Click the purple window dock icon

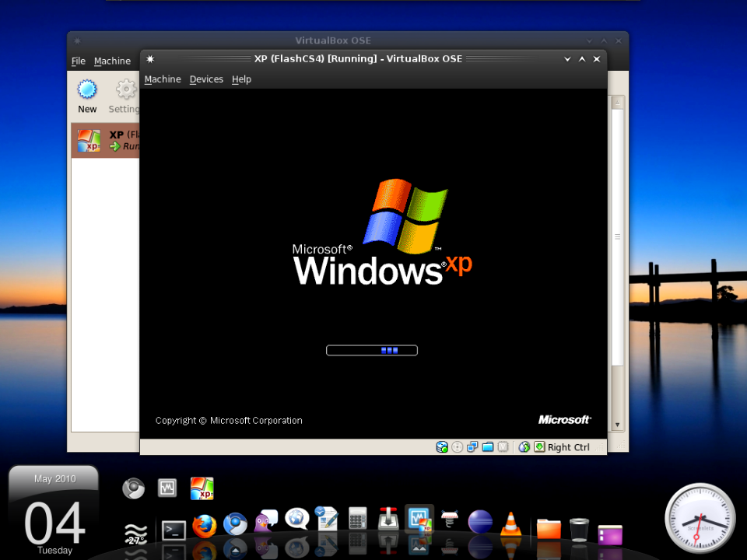(610, 535)
